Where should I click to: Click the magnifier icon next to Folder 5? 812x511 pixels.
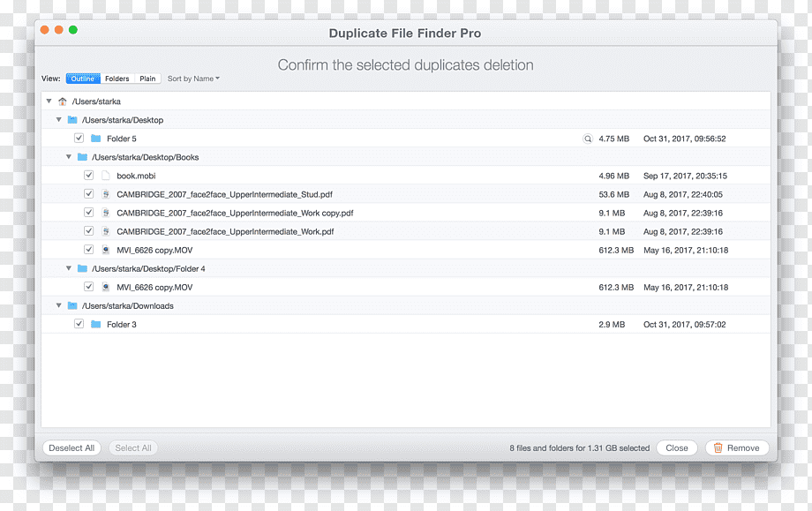[587, 139]
